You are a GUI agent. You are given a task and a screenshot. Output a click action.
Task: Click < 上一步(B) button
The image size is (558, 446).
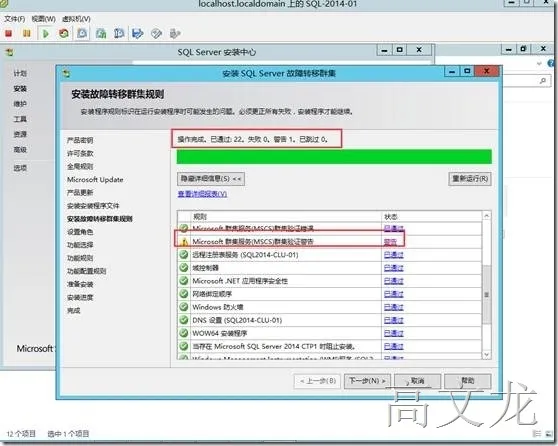coord(318,381)
